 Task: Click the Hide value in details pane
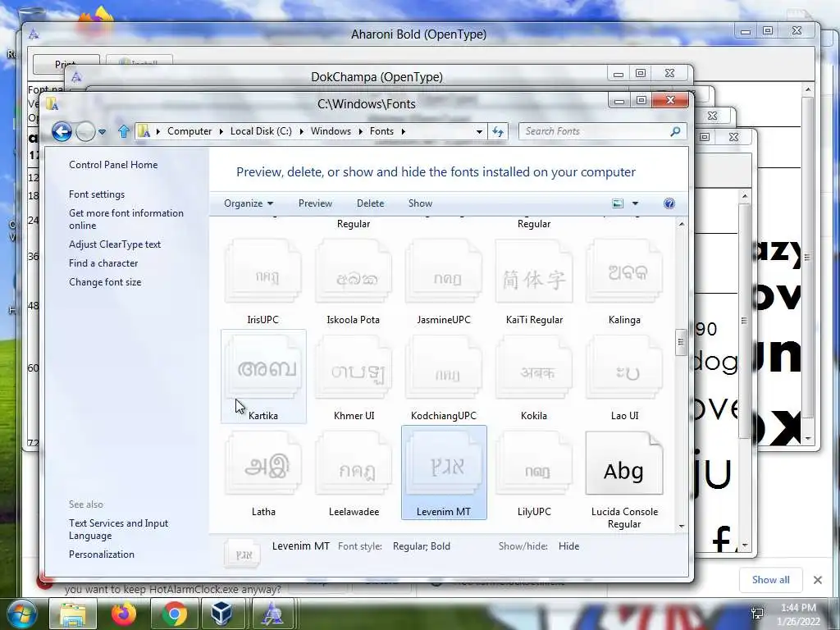569,546
